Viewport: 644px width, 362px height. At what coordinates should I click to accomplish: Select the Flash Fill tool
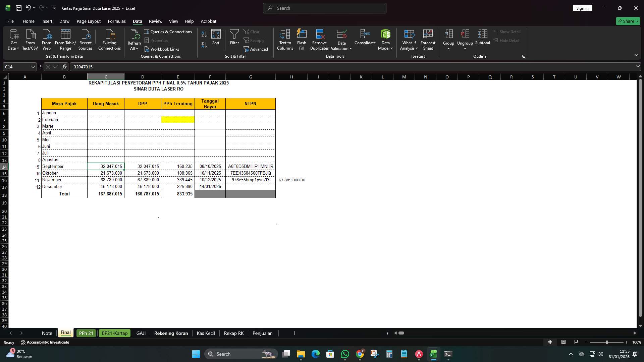tap(301, 39)
